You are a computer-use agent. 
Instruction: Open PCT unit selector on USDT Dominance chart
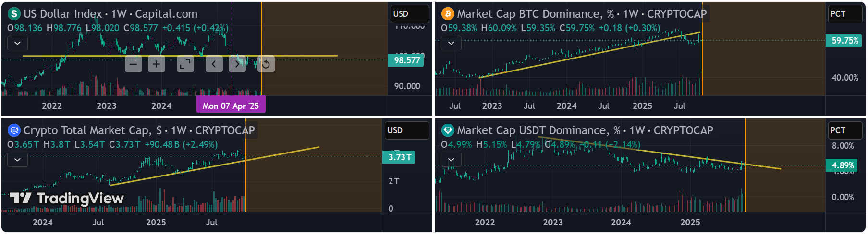845,130
